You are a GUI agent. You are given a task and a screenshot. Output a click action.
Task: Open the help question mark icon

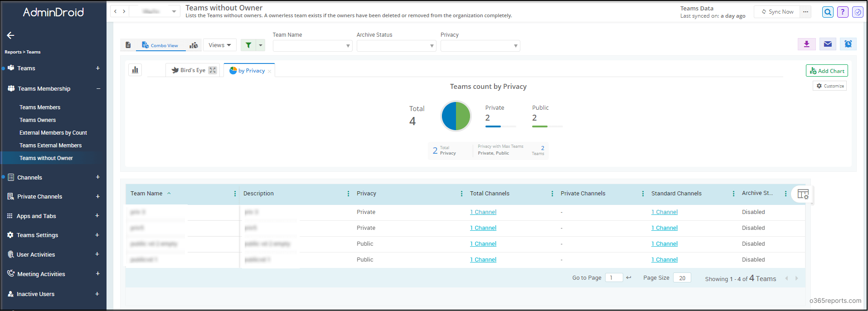843,12
